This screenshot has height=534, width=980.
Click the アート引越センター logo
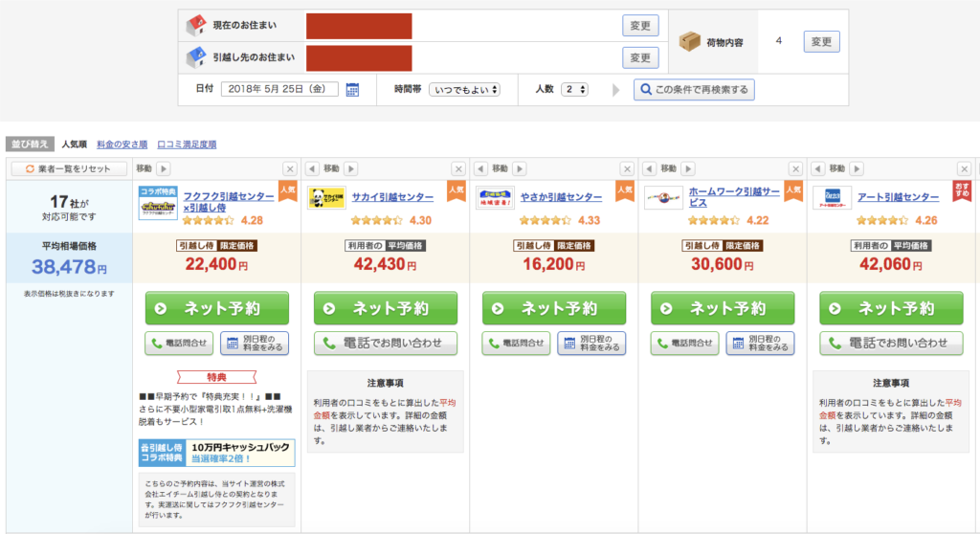pyautogui.click(x=832, y=198)
